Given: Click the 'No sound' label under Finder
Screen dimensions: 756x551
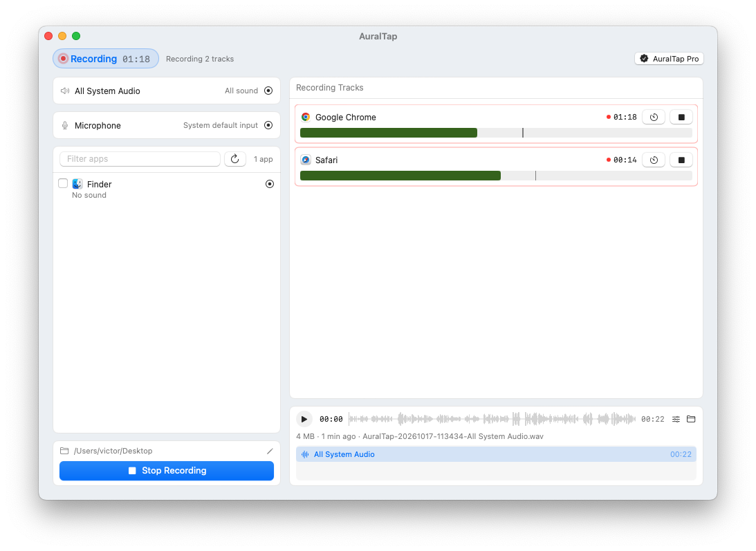Looking at the screenshot, I should [89, 195].
